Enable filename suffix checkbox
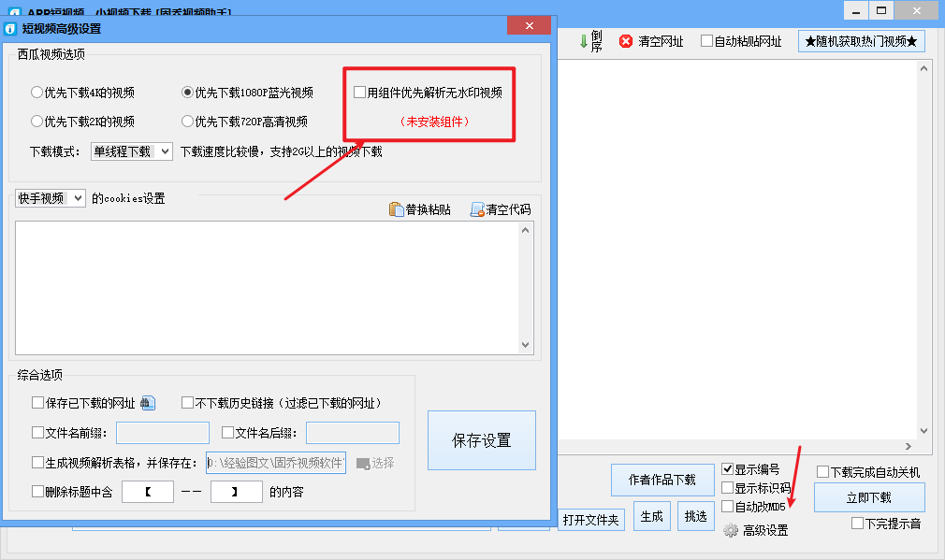 (x=227, y=432)
